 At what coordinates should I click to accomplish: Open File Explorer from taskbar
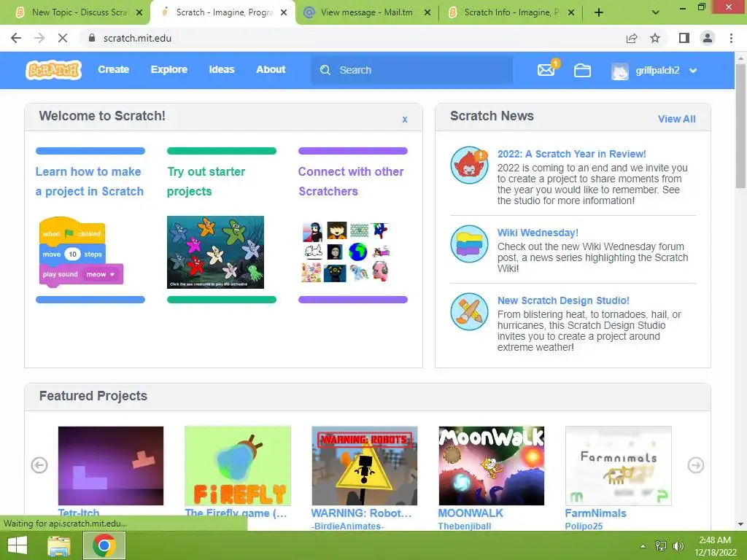pyautogui.click(x=59, y=545)
